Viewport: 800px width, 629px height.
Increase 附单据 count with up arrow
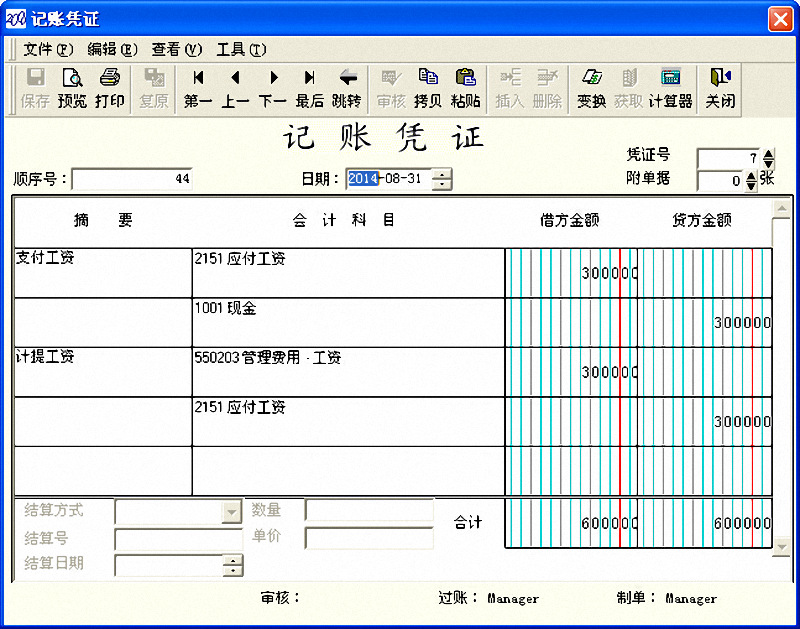point(752,176)
